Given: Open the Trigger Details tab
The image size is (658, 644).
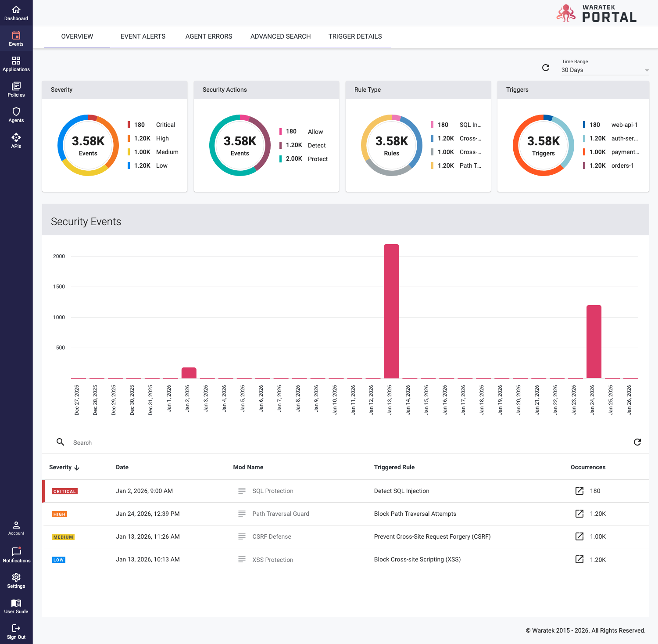Looking at the screenshot, I should pos(355,36).
